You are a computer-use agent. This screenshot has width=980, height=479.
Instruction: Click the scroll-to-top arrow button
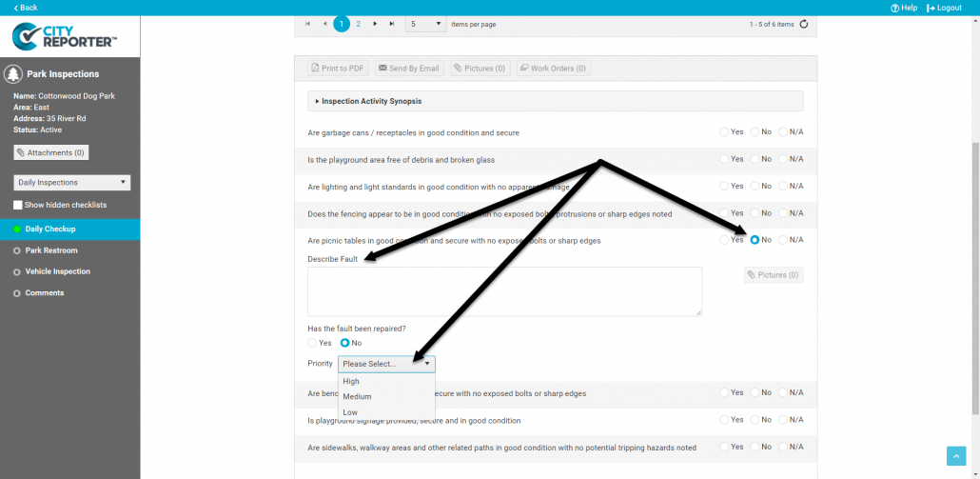pyautogui.click(x=956, y=456)
